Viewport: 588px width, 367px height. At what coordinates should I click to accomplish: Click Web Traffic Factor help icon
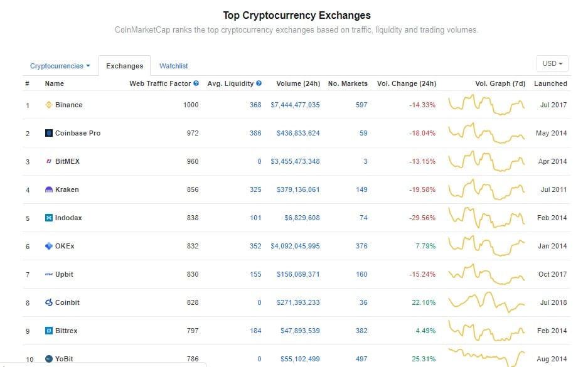[196, 83]
